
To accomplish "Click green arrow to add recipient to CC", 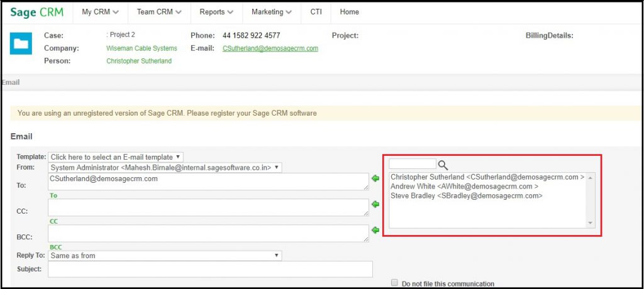I will (375, 204).
